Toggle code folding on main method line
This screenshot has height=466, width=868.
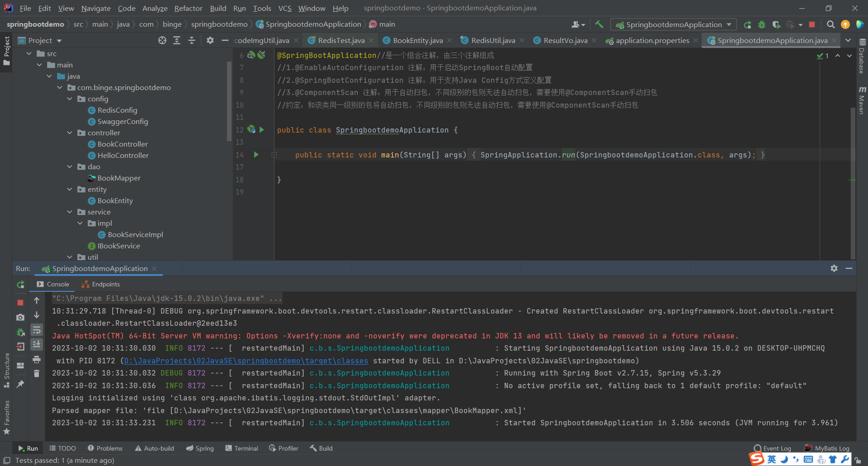[274, 155]
